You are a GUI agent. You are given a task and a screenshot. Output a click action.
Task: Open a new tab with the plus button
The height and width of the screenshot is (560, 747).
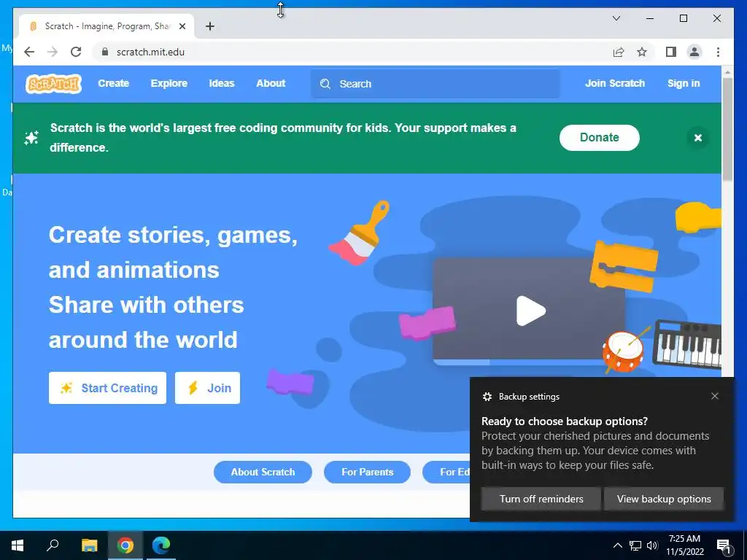[x=210, y=26]
